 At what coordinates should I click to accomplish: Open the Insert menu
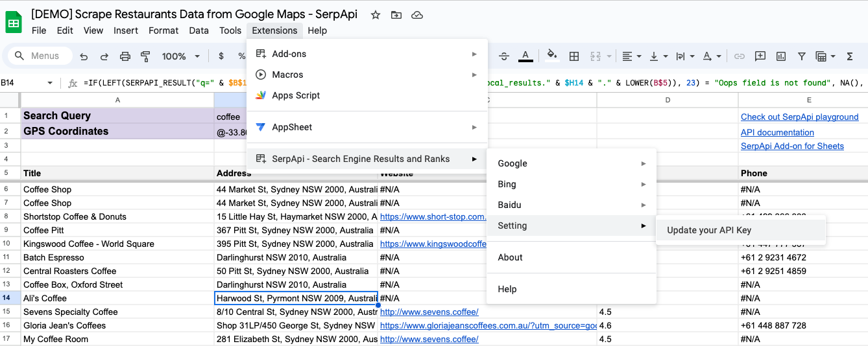pyautogui.click(x=126, y=30)
